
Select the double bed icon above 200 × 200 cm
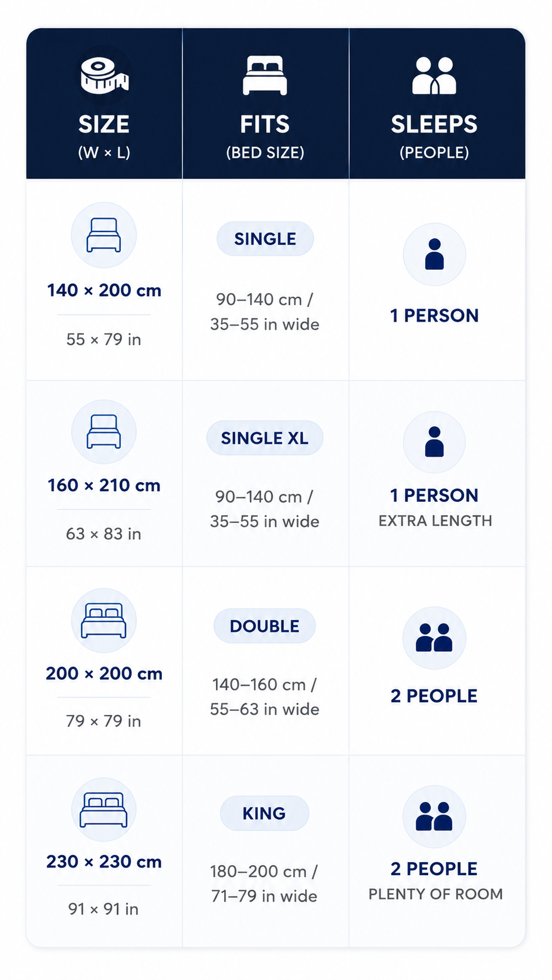point(104,621)
